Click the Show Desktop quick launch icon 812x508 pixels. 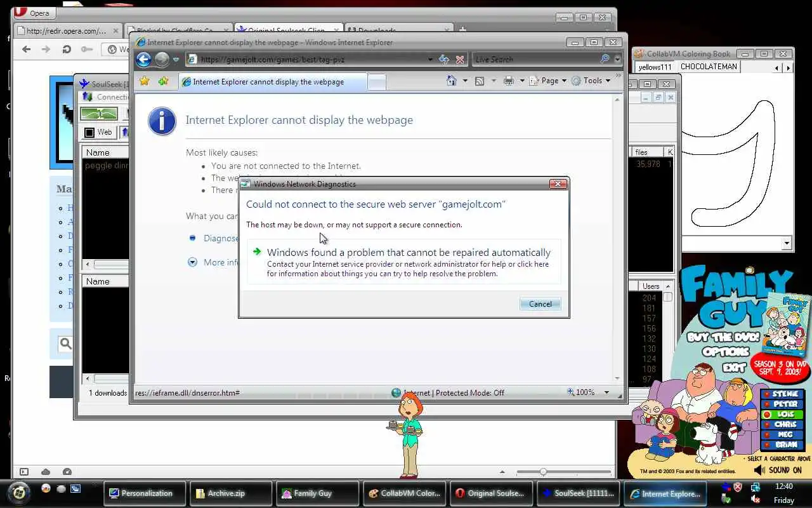coord(75,489)
